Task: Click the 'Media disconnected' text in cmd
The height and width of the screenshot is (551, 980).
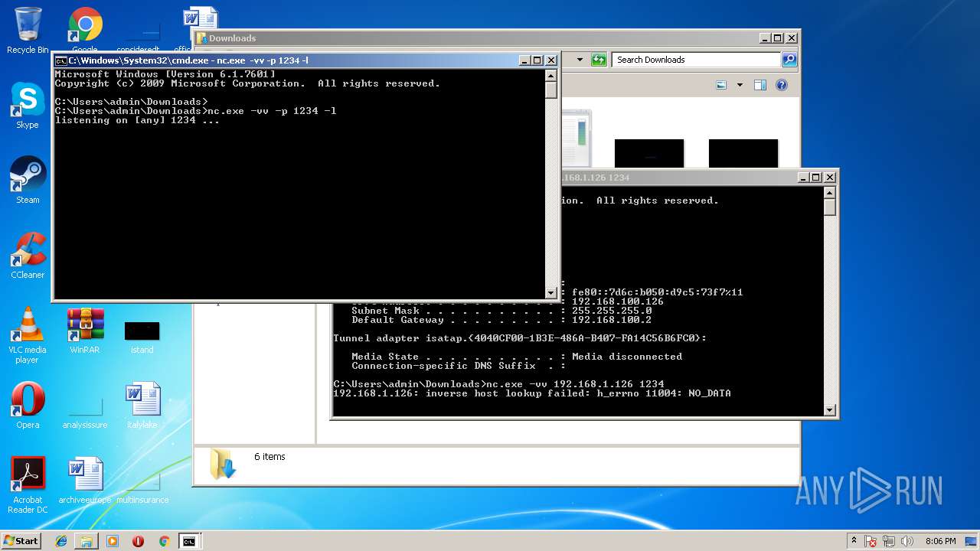Action: point(627,357)
